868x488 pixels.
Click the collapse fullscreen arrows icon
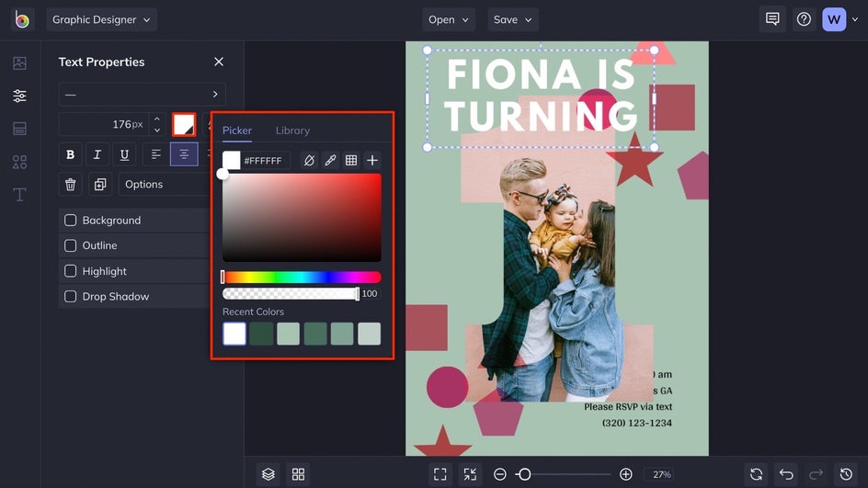470,474
